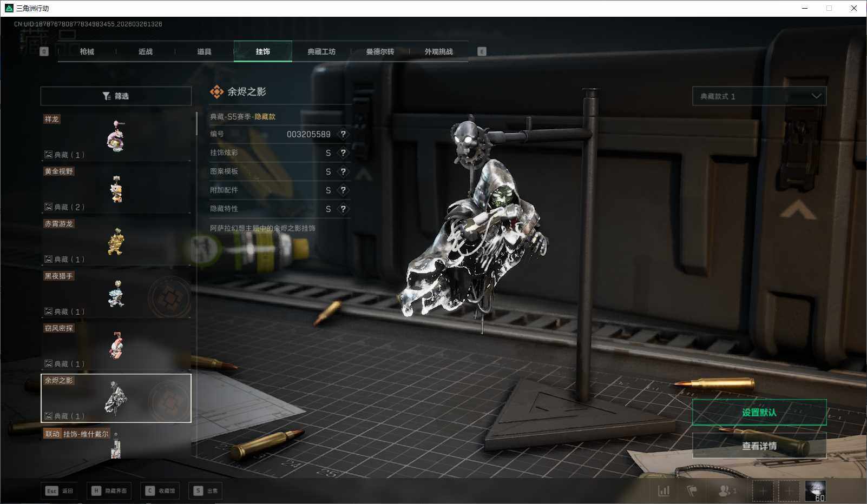Select the 挂饰 tab
Viewport: 867px width, 504px height.
pos(263,51)
